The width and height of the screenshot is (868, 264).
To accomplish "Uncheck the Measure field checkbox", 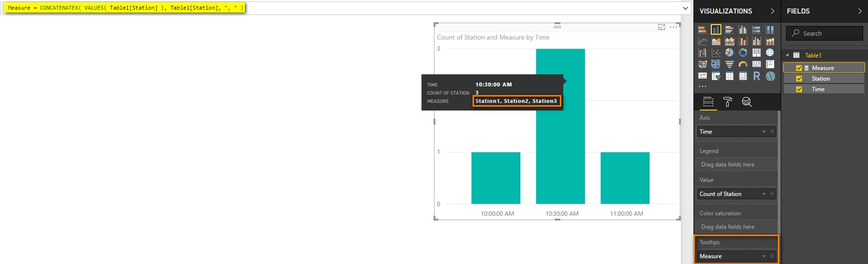I will [x=799, y=68].
